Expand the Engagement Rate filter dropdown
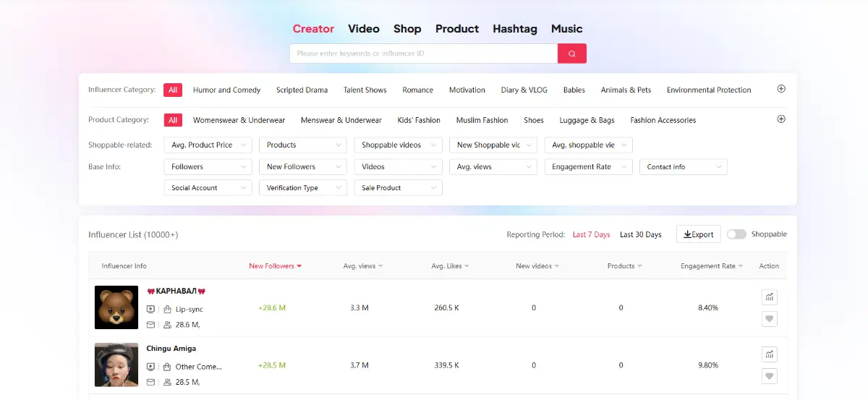This screenshot has height=400, width=868. pos(588,167)
